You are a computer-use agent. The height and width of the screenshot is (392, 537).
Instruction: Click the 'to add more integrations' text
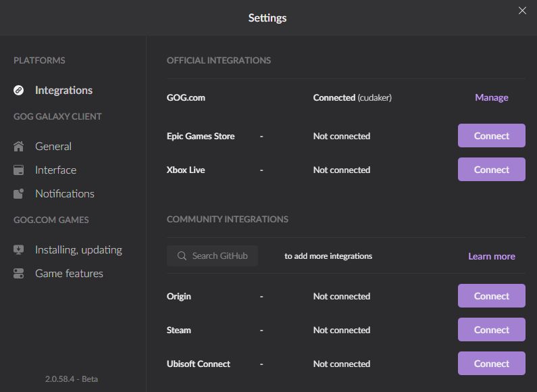tap(328, 256)
